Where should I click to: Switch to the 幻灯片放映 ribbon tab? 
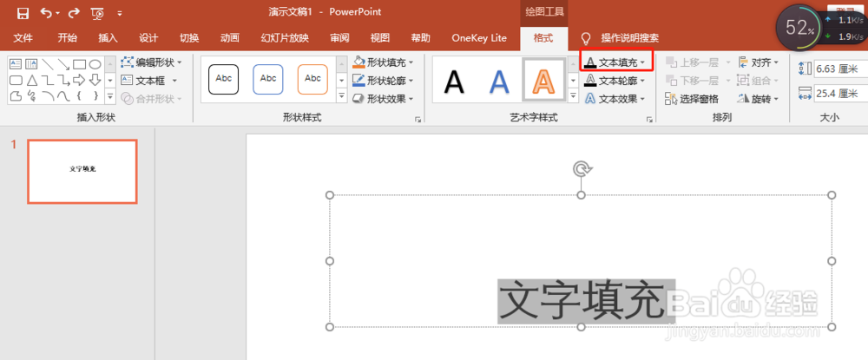point(285,38)
